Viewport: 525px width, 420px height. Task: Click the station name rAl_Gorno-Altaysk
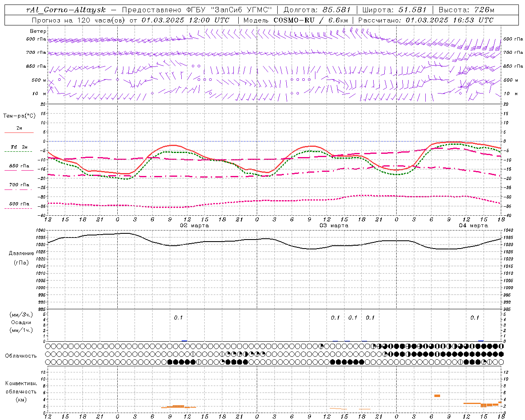(66, 10)
